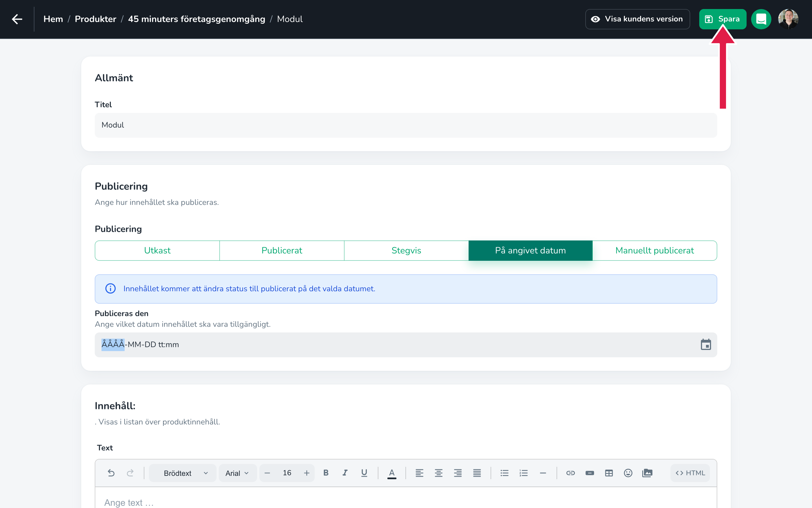The height and width of the screenshot is (508, 812).
Task: Click the blue info icon in the notice
Action: pyautogui.click(x=111, y=289)
